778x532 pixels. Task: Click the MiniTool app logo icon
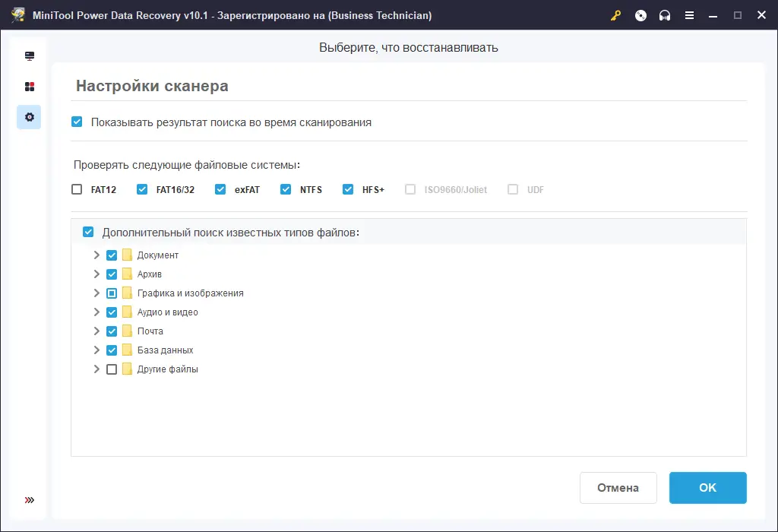18,15
